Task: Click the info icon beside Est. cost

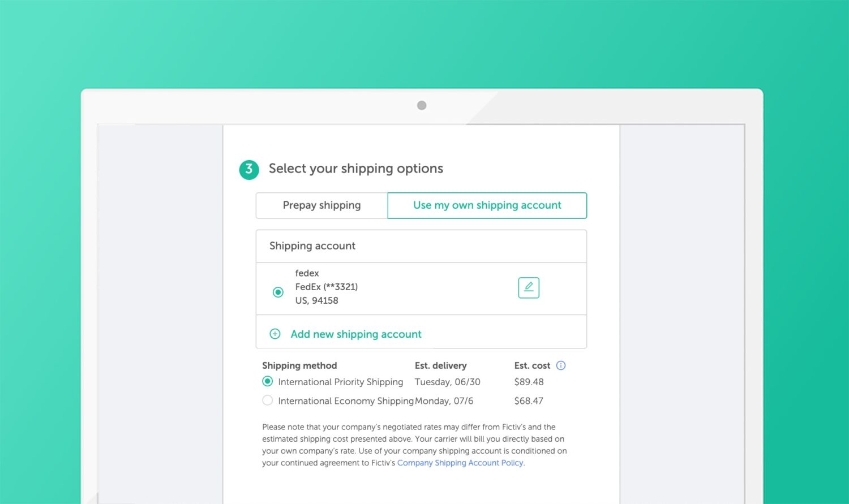Action: pyautogui.click(x=561, y=365)
